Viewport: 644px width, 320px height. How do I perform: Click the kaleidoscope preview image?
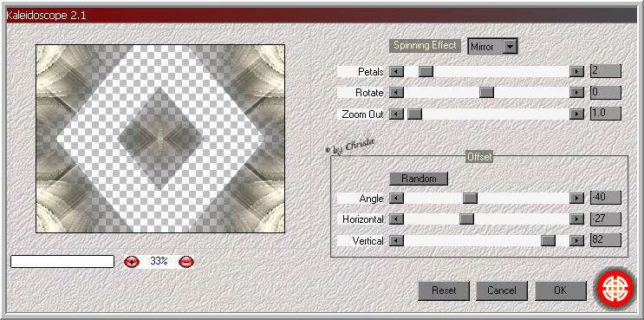(160, 139)
